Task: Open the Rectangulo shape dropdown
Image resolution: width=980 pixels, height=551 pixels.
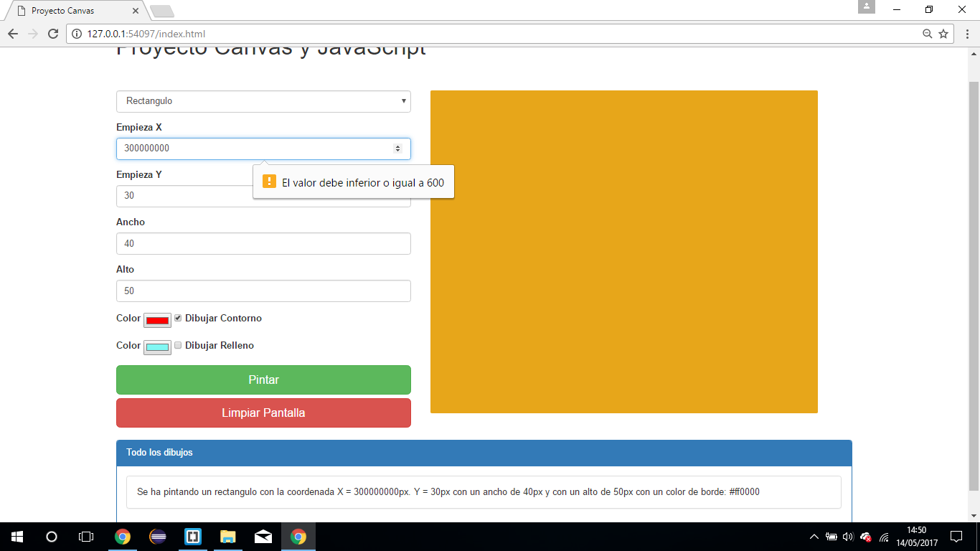Action: 263,101
